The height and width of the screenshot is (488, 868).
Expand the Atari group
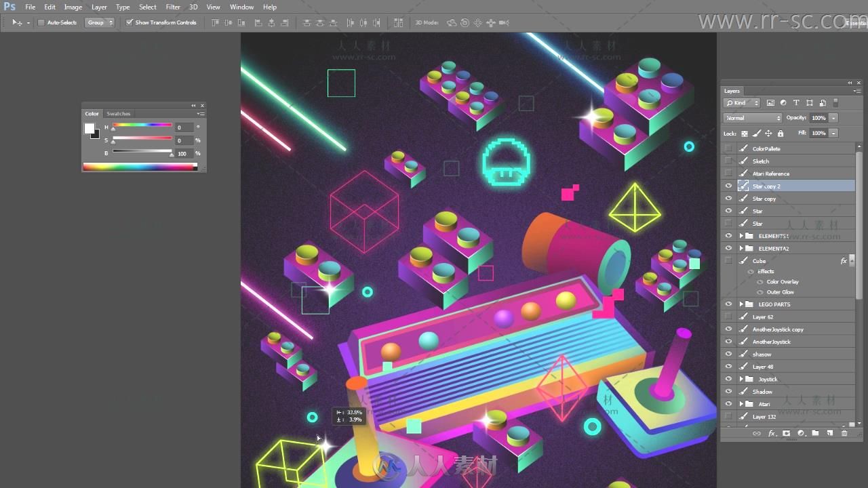[x=741, y=404]
